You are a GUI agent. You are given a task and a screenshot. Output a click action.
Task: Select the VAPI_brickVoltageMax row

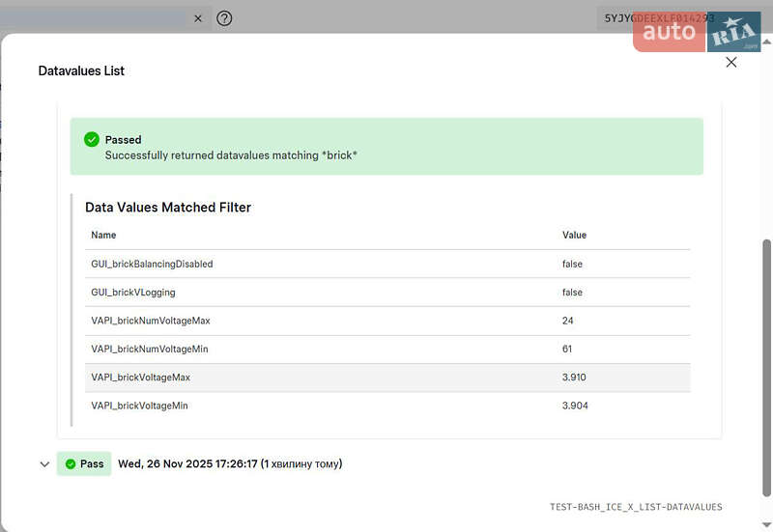pyautogui.click(x=140, y=378)
